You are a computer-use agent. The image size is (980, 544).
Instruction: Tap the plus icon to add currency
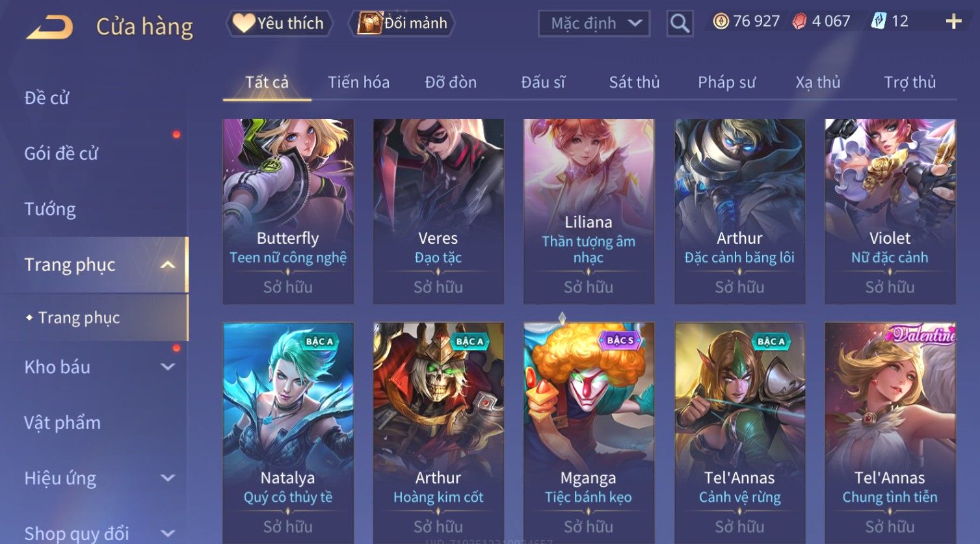click(953, 21)
